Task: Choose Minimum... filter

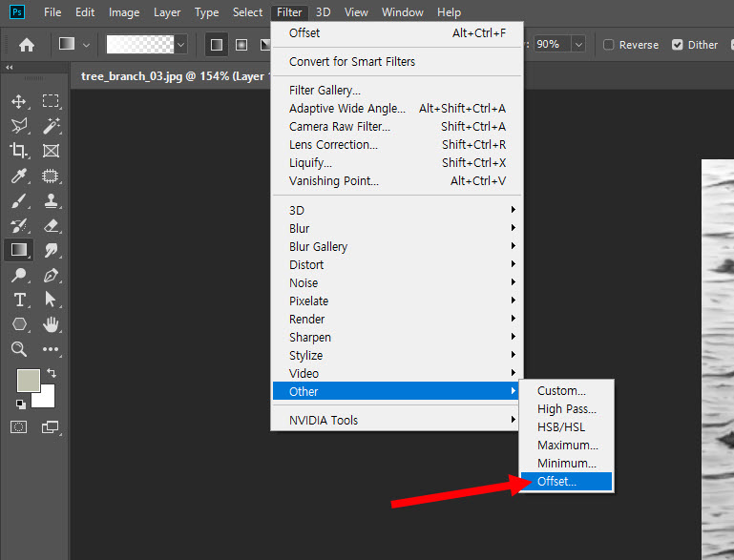Action: [566, 463]
